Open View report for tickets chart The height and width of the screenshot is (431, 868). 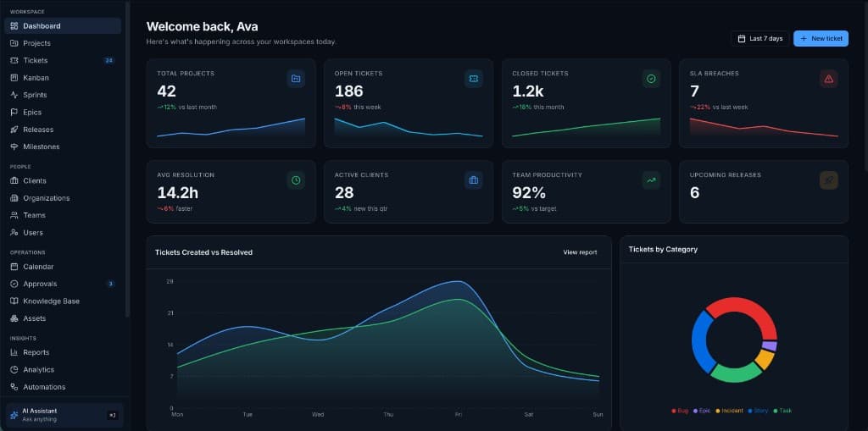pos(580,252)
